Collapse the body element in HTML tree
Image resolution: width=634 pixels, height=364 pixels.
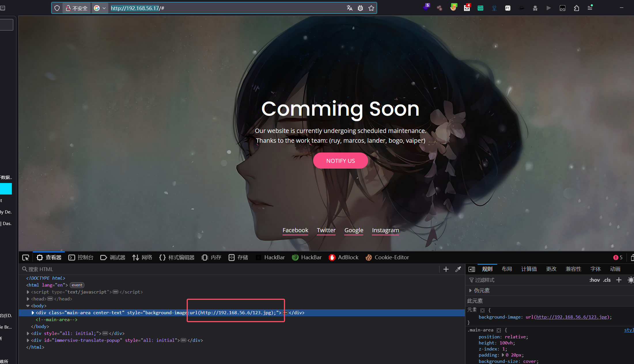[x=28, y=306]
